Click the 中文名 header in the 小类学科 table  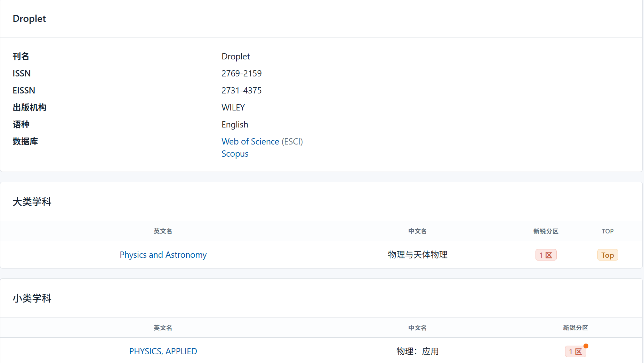pos(417,328)
